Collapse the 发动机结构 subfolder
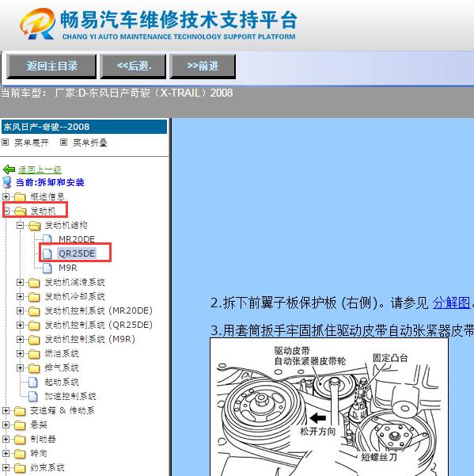The image size is (474, 476). coord(20,225)
